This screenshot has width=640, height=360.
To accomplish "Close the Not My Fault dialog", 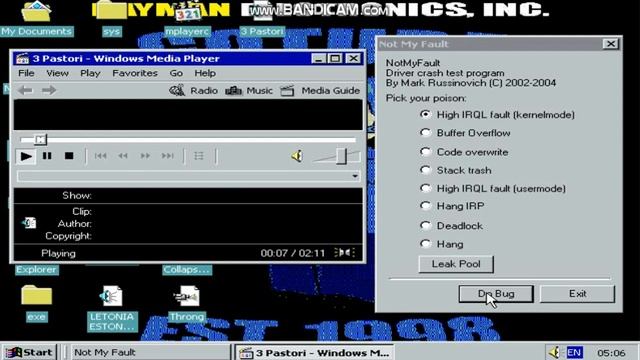I will click(x=611, y=44).
